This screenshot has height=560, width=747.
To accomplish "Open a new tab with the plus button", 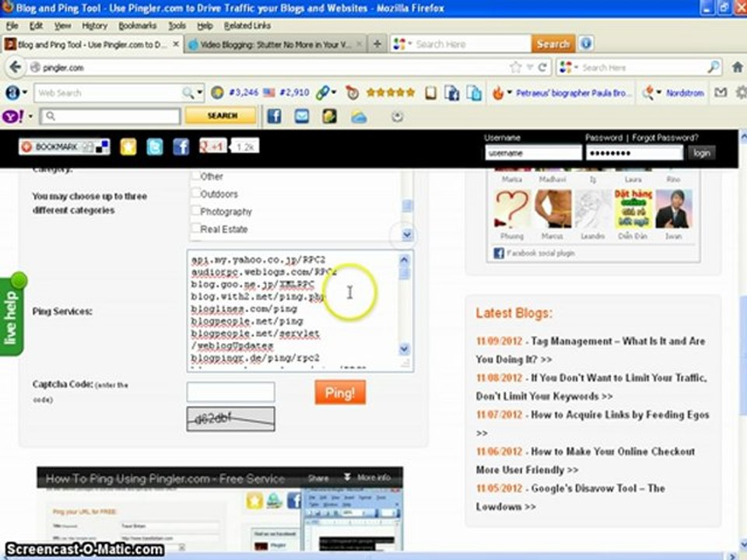I will (x=377, y=44).
